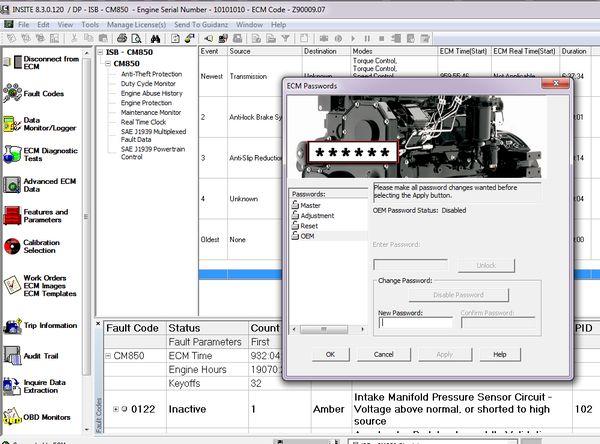Open Work Orders ECM Images Templates
Viewport: 600px width, 444px height.
(40, 286)
